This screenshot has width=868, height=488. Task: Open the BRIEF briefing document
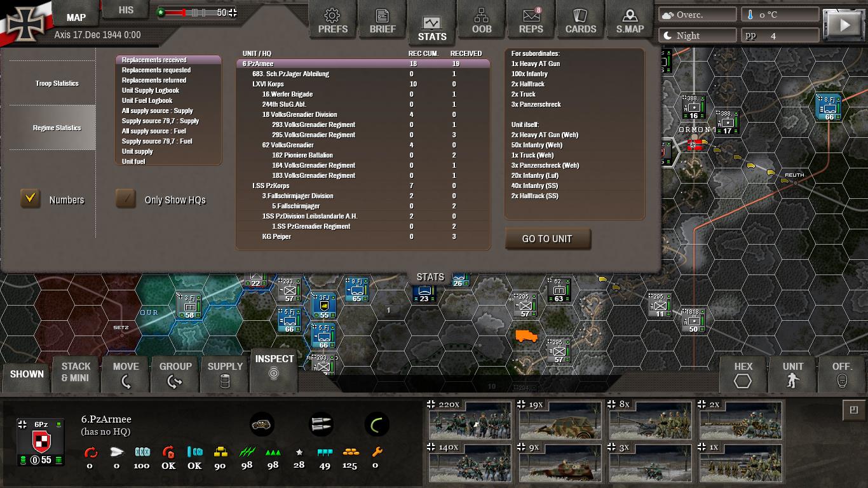click(383, 20)
